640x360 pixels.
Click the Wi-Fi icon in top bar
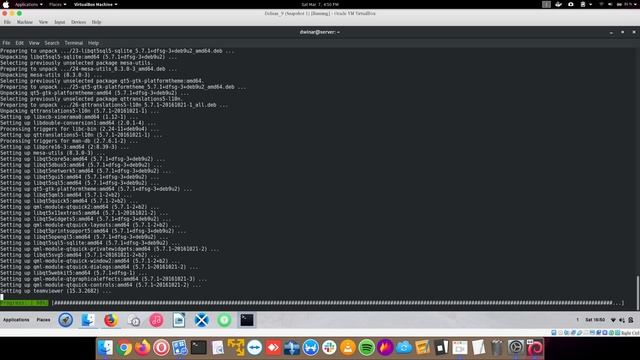coord(601,4)
